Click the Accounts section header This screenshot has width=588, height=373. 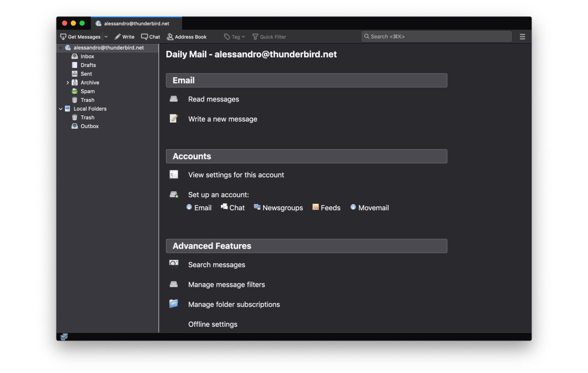tap(306, 156)
